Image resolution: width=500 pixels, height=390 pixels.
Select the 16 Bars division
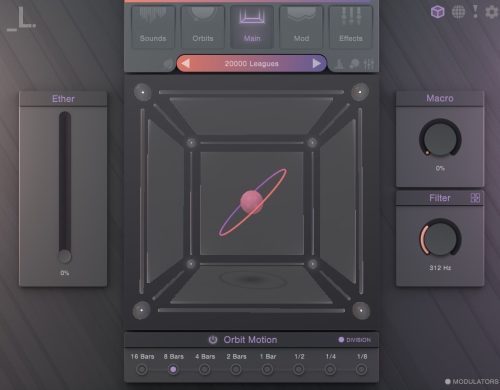pyautogui.click(x=142, y=369)
